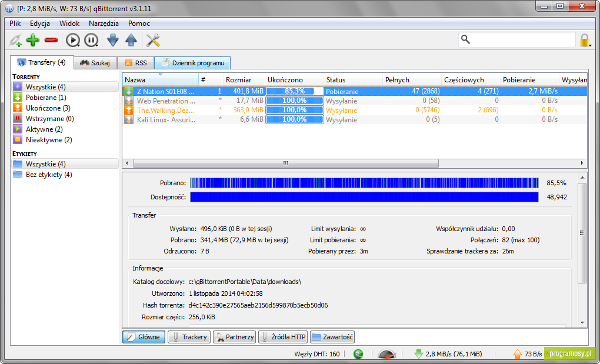Sort by the Ukończono column header
This screenshot has height=364, width=600.
(294, 80)
